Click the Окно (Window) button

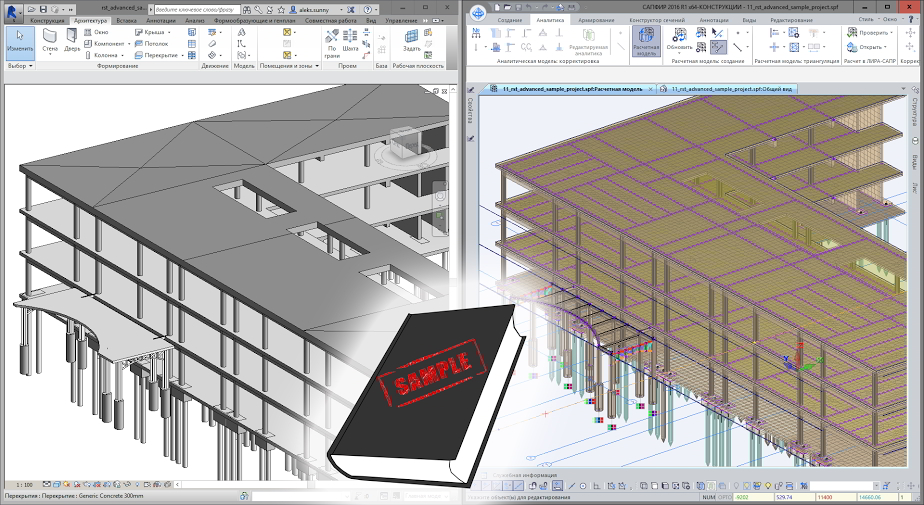click(102, 32)
